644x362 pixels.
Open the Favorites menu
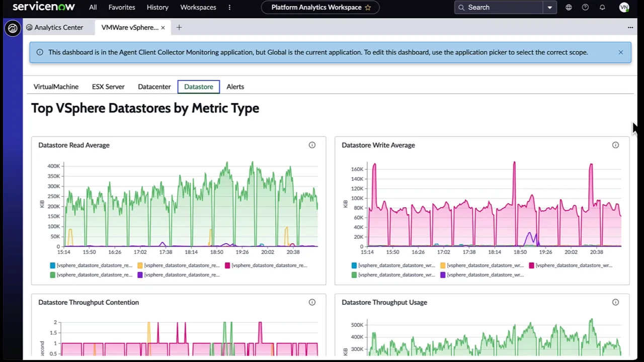pos(122,7)
